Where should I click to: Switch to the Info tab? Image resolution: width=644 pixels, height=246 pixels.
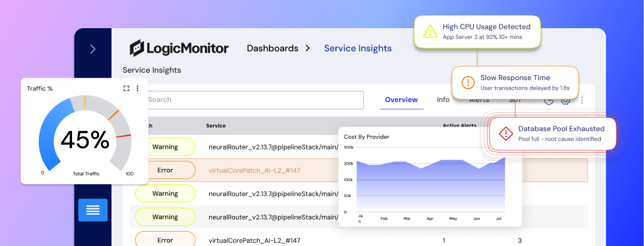pos(443,100)
